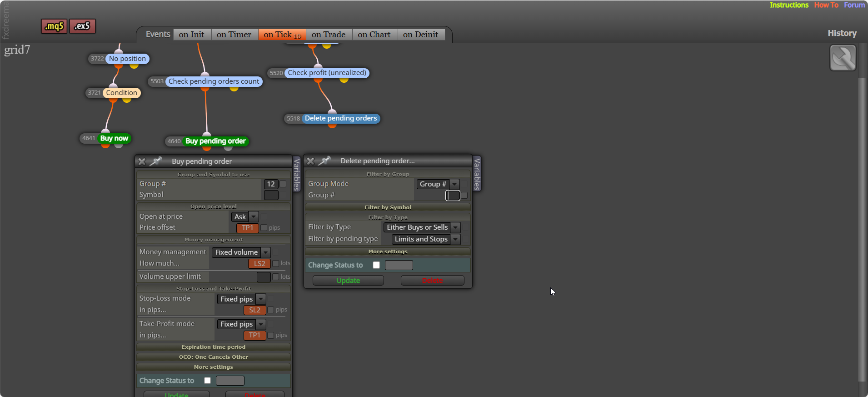
Task: Select the Buy now block
Action: pos(114,138)
